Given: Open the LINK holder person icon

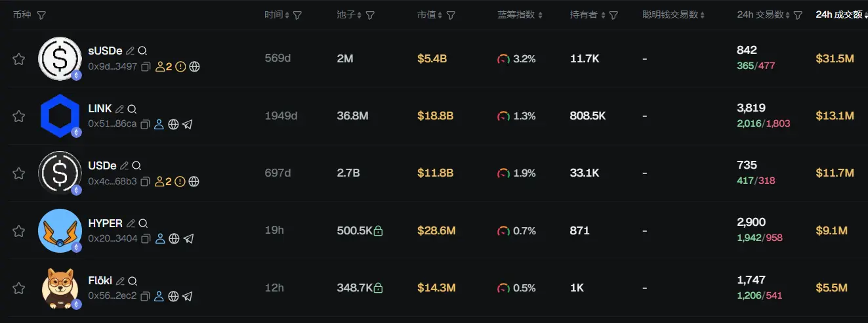Looking at the screenshot, I should 159,124.
